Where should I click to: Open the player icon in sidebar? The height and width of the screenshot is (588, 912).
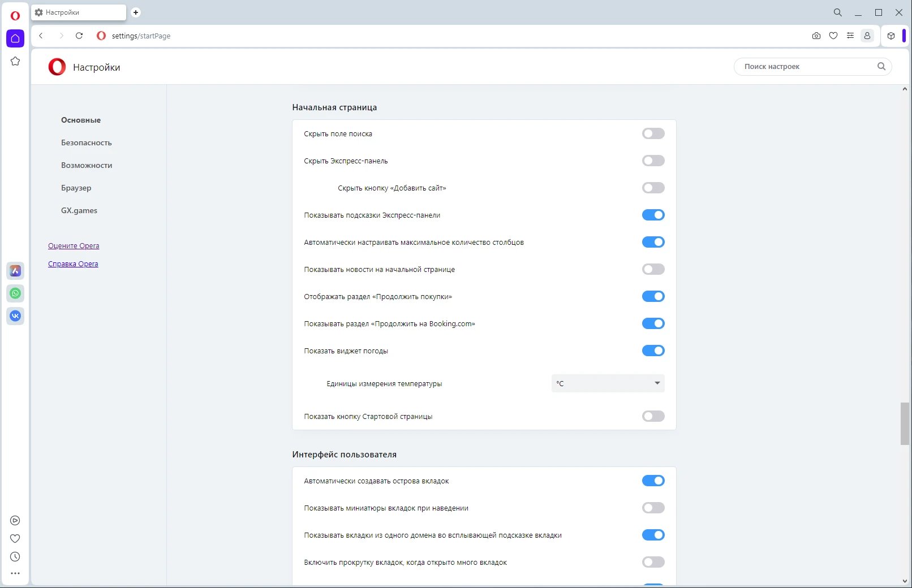pyautogui.click(x=15, y=521)
